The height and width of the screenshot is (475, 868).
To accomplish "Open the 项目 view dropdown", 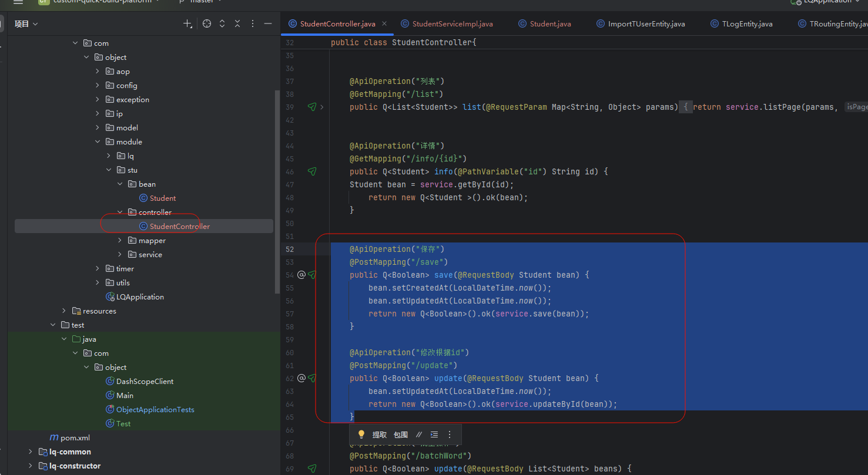I will pyautogui.click(x=26, y=23).
